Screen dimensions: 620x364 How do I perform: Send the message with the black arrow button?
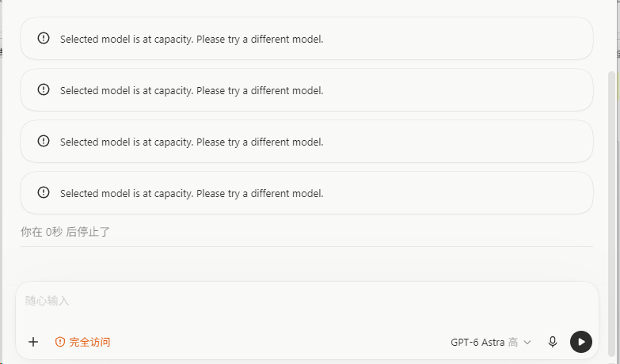coord(581,342)
